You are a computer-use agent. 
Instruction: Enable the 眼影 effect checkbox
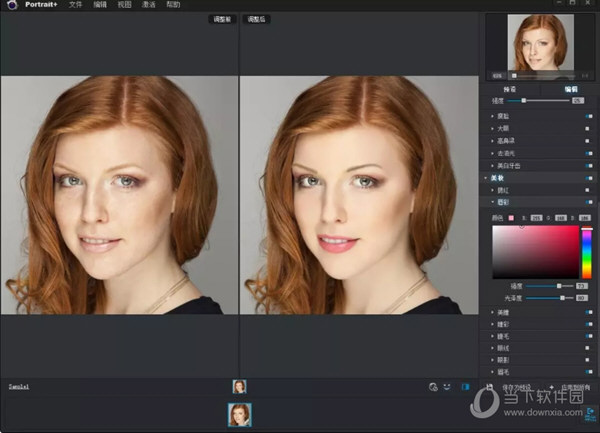587,360
